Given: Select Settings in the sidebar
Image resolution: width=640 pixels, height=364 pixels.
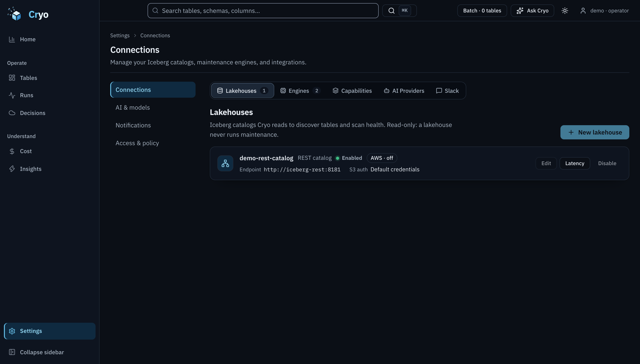Looking at the screenshot, I should pyautogui.click(x=50, y=331).
